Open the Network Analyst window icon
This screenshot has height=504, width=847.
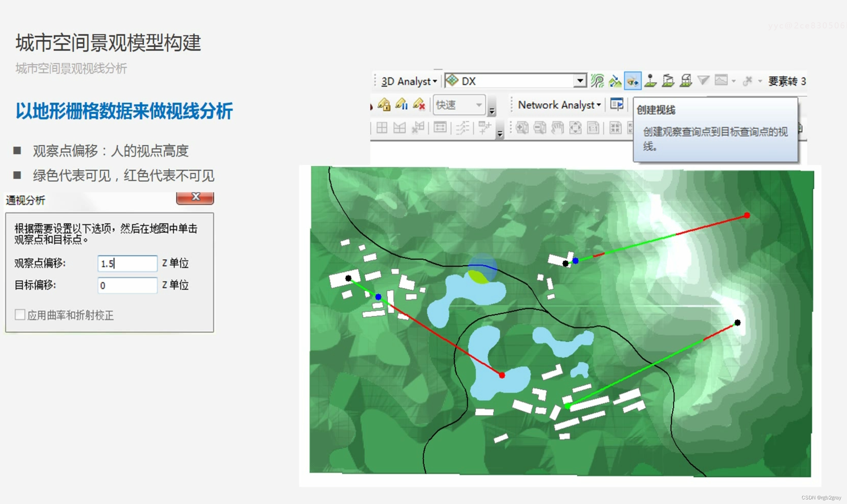617,104
